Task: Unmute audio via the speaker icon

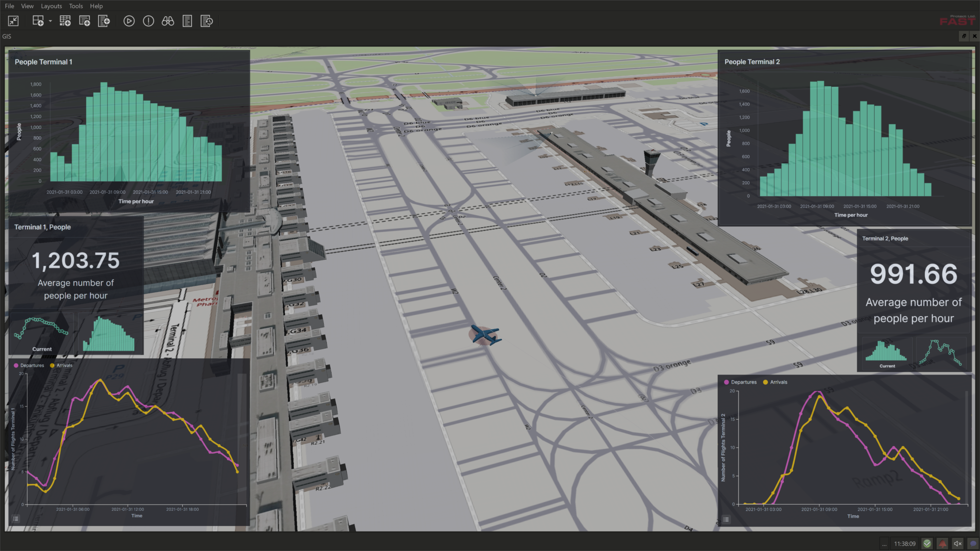Action: [x=958, y=543]
